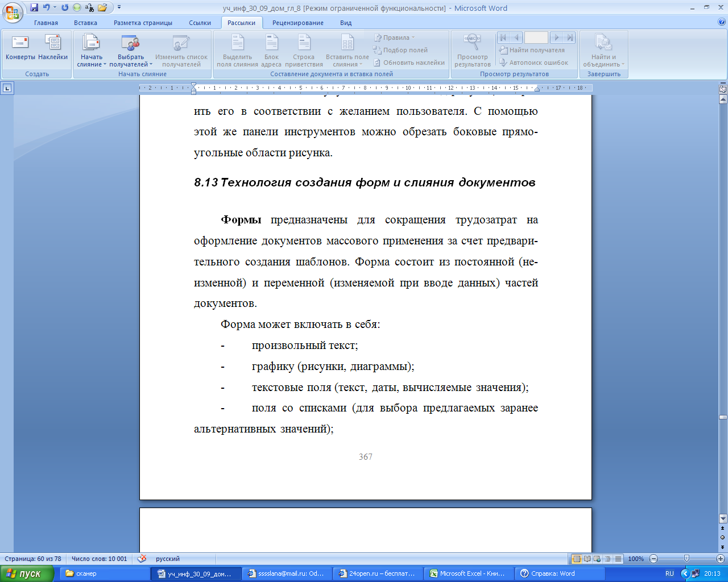Click Найти получателя

532,50
